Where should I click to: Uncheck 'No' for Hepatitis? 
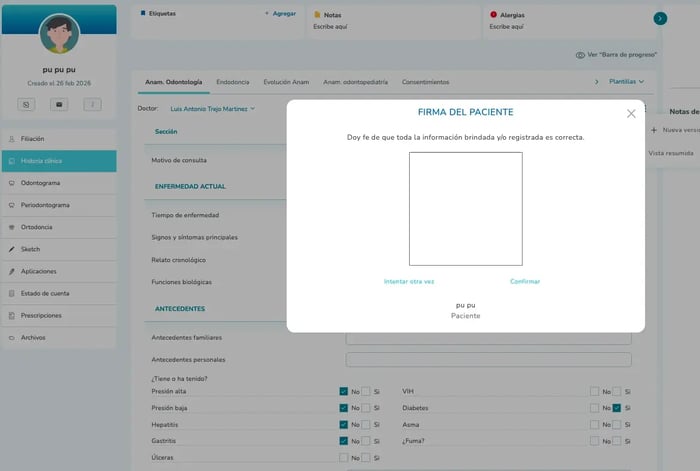click(x=344, y=424)
